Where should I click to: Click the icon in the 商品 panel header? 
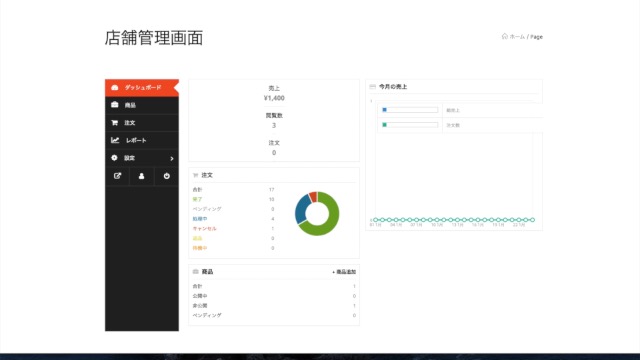click(x=196, y=271)
